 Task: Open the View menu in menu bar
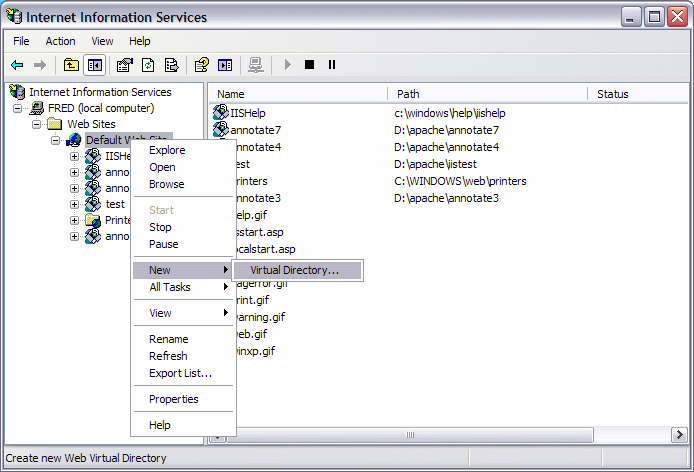102,41
